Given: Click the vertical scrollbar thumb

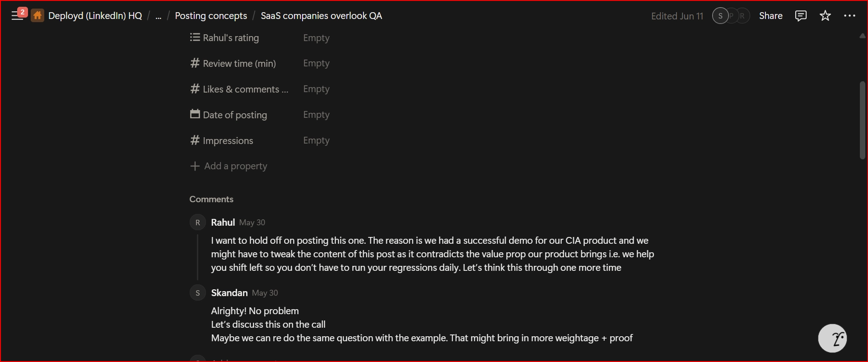Looking at the screenshot, I should coord(862,120).
